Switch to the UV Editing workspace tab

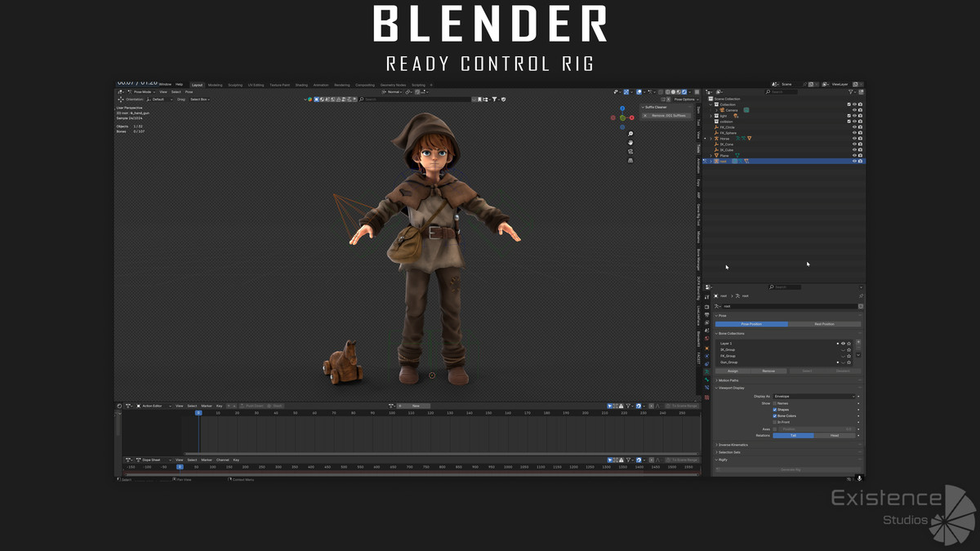(255, 85)
